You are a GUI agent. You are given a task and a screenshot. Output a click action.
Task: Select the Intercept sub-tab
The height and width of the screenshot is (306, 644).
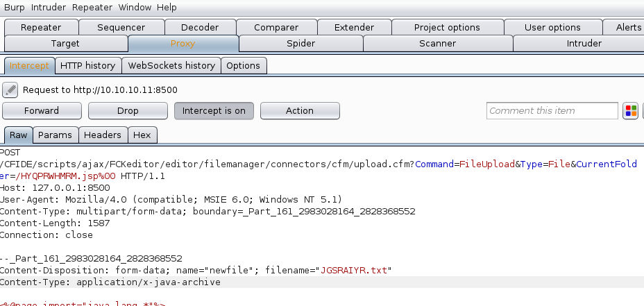(x=29, y=66)
